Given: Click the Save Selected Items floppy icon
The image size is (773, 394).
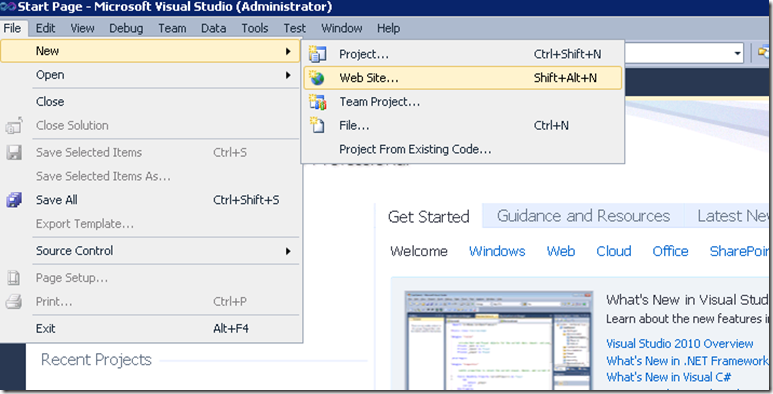Looking at the screenshot, I should click(14, 152).
